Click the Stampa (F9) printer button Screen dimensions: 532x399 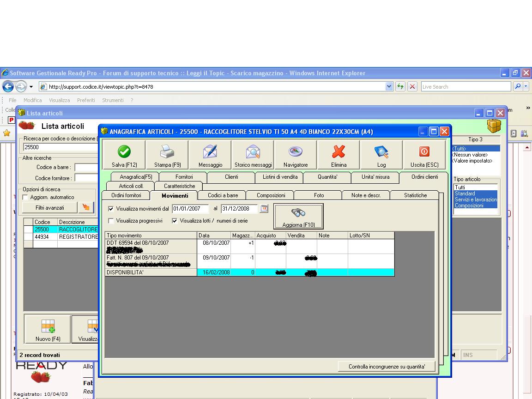click(167, 155)
